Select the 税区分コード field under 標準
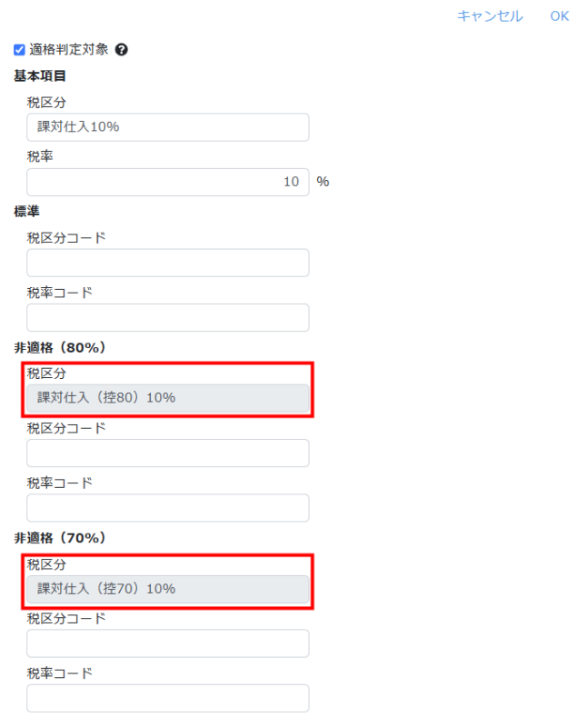Viewport: 588px width, 727px height. coord(168,263)
